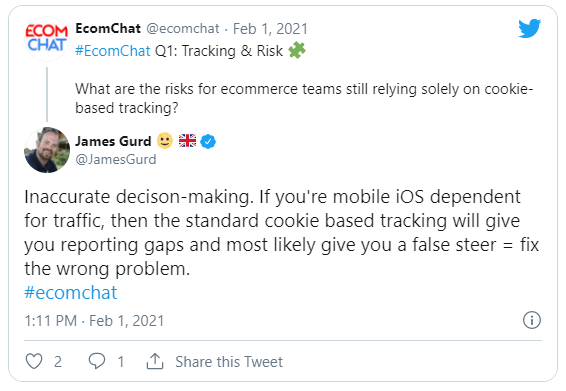Viewport: 566px width, 391px height.
Task: Open the tweet info circle icon
Action: pos(532,320)
